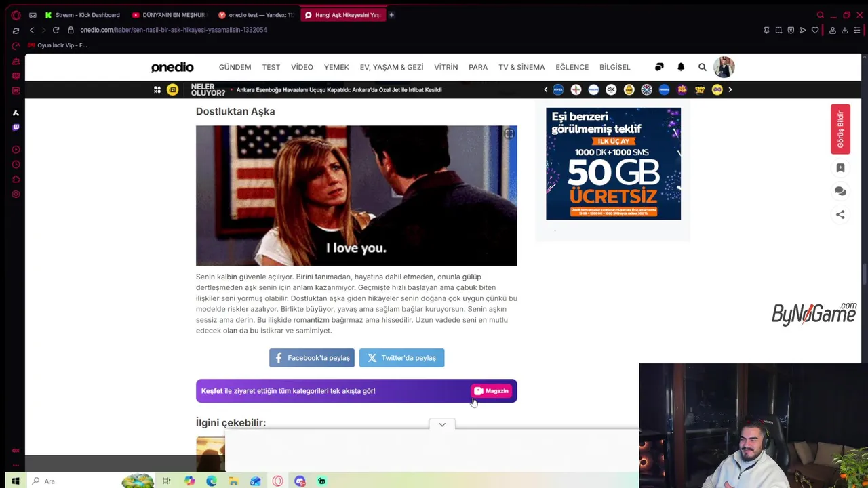Screen dimensions: 868x488
Task: Reload the page with refresh button
Action: tap(56, 30)
